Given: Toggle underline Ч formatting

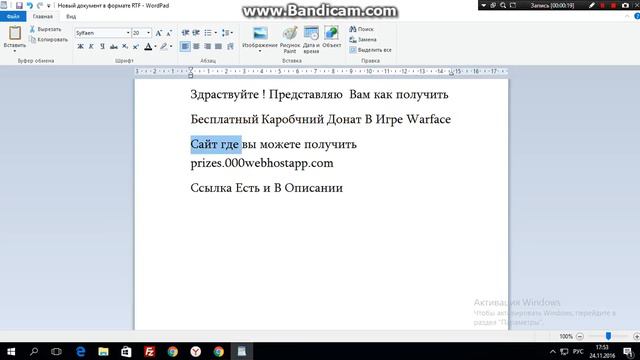Looking at the screenshot, I should [x=102, y=47].
